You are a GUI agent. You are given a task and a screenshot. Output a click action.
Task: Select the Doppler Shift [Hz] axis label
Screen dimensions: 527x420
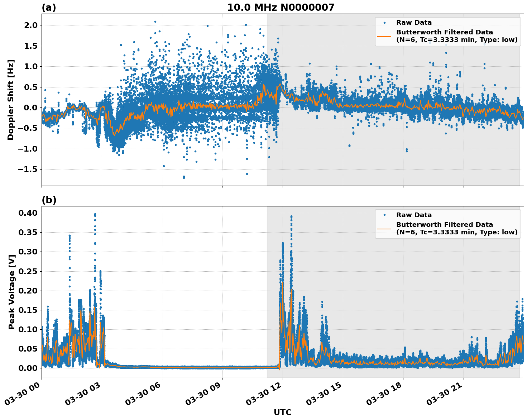11,100
